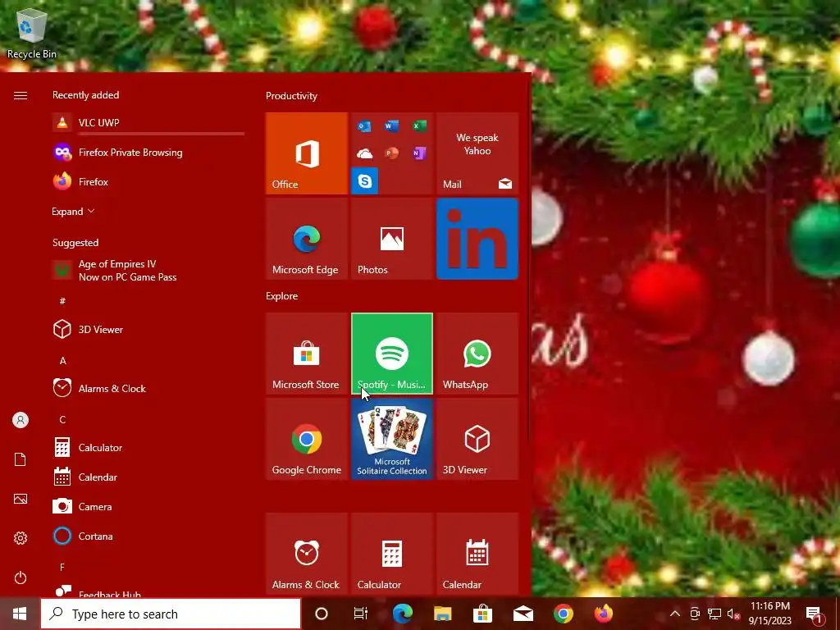The width and height of the screenshot is (840, 630).
Task: Jump to letter C index header
Action: tap(62, 419)
